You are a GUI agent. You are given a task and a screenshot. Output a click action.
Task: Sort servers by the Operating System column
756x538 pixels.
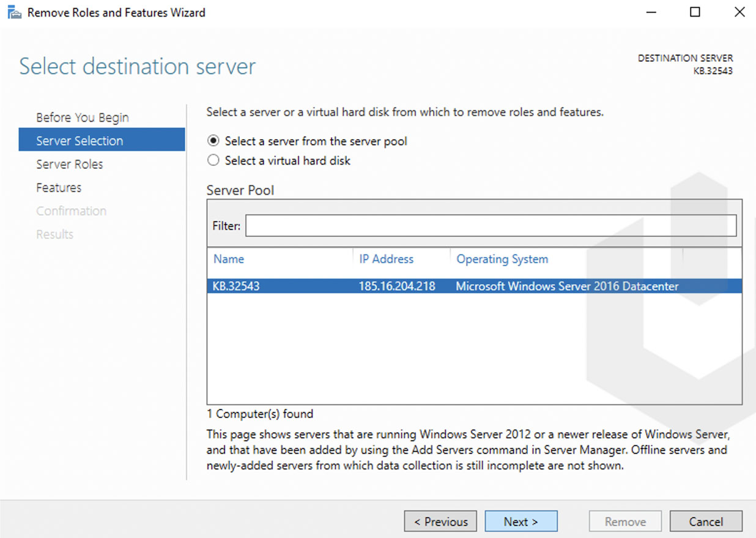tap(502, 259)
